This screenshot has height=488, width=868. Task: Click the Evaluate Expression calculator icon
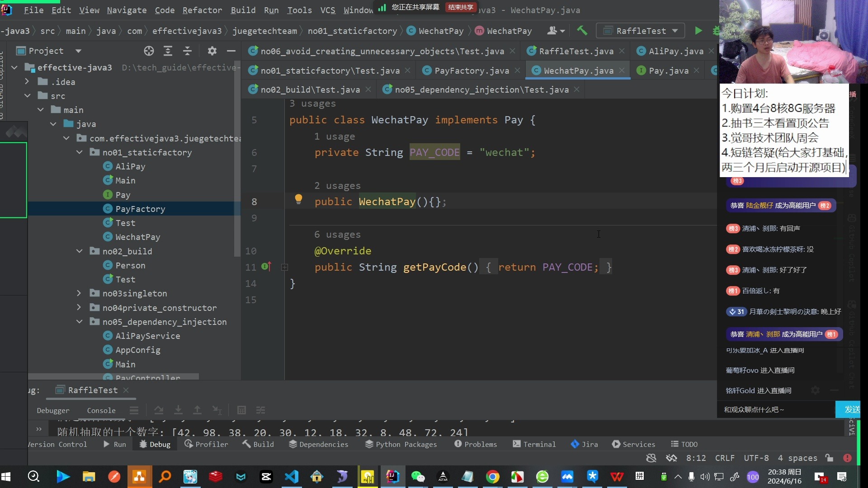(241, 410)
